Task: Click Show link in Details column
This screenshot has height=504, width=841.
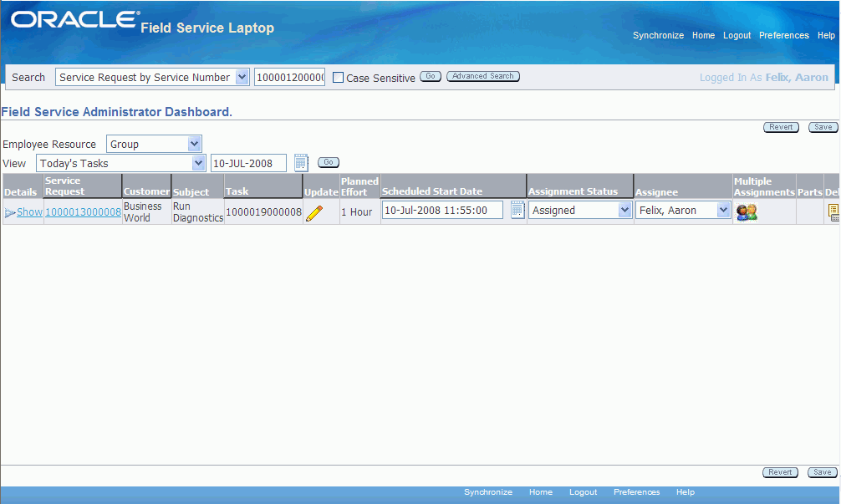Action: coord(29,212)
